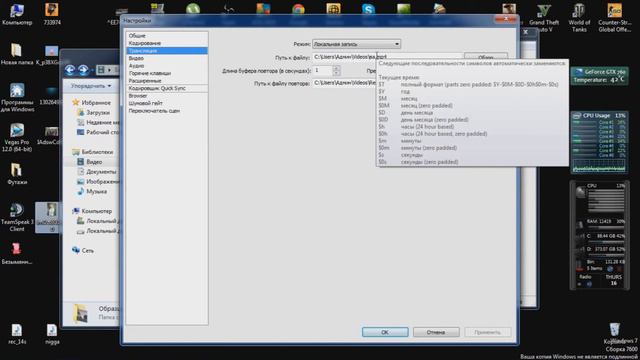
Task: Confirm settings with OK button
Action: [x=385, y=332]
